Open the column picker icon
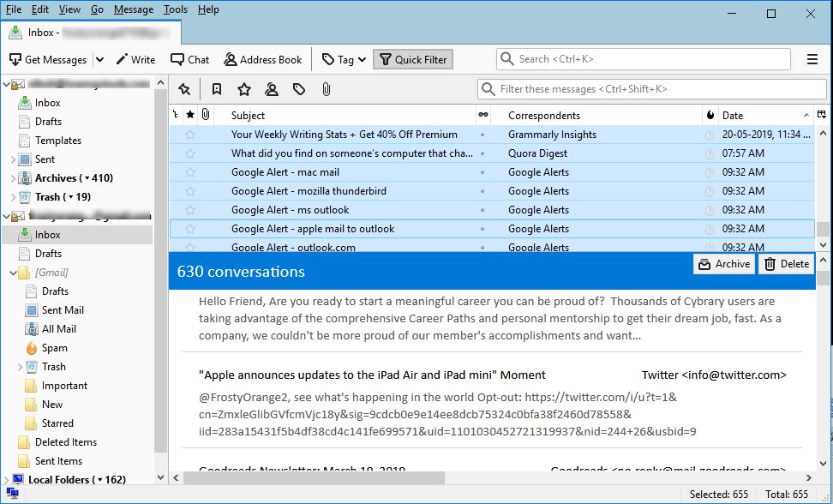Screen dimensions: 833x504 821,115
